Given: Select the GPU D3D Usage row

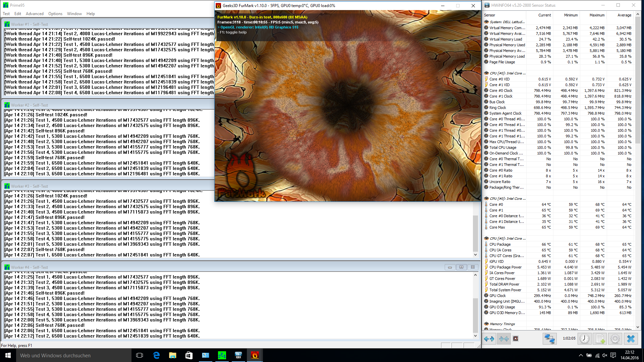Looking at the screenshot, I should (x=558, y=307).
